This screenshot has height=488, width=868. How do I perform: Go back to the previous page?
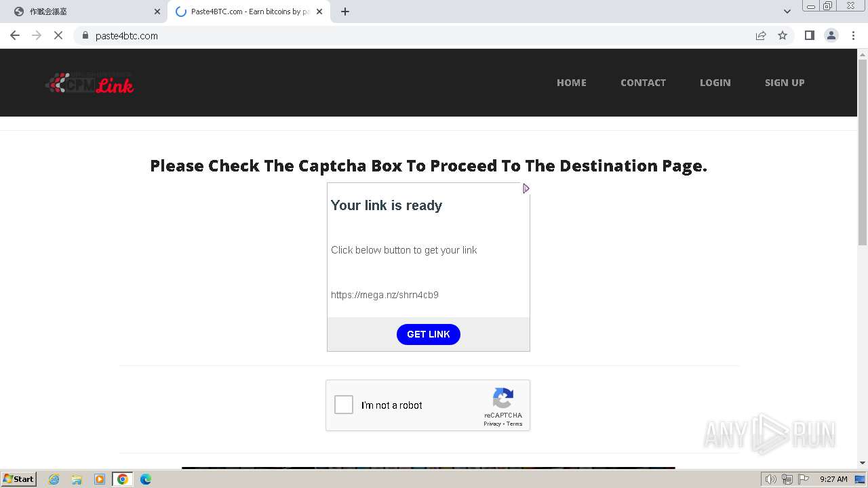[15, 35]
